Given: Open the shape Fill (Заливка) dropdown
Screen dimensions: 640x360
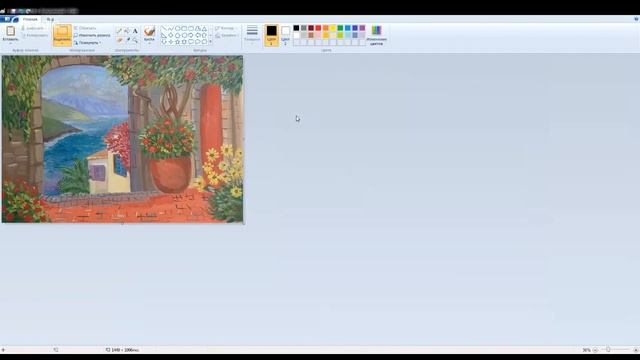Looking at the screenshot, I should [x=227, y=36].
